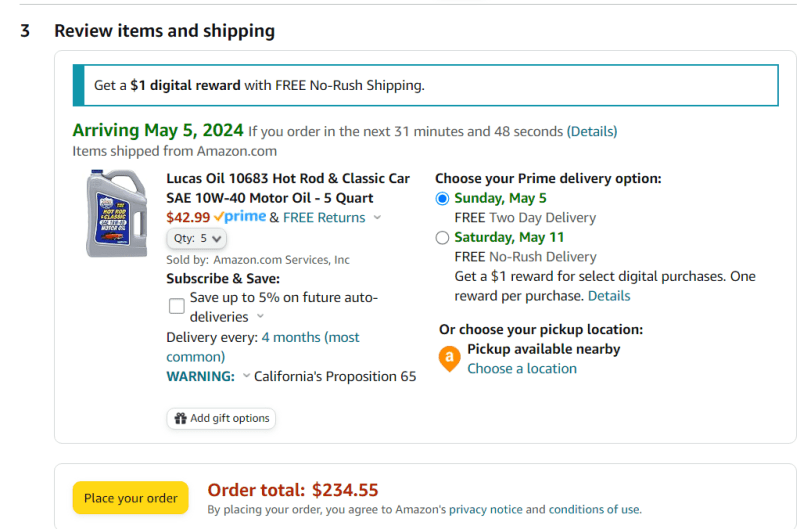Viewport: 800px width, 529px height.
Task: Click the Prime logo next to price
Action: pos(240,217)
